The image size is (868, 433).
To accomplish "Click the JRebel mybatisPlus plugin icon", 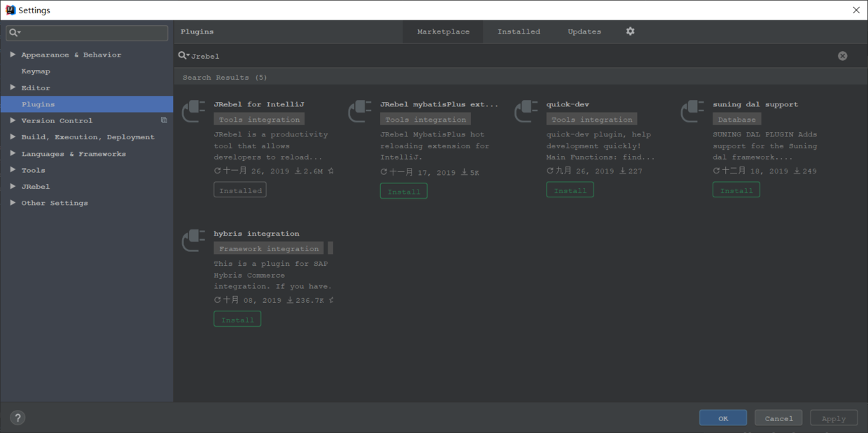I will (360, 111).
